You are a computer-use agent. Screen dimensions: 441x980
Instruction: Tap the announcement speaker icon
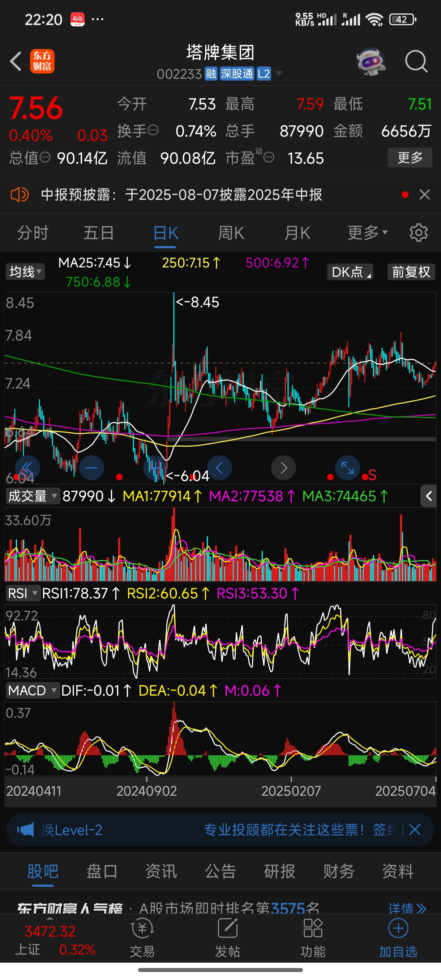click(x=19, y=195)
